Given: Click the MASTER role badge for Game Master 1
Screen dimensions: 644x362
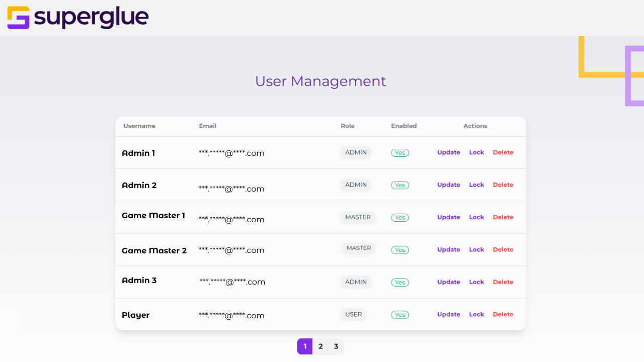Looking at the screenshot, I should pos(358,217).
